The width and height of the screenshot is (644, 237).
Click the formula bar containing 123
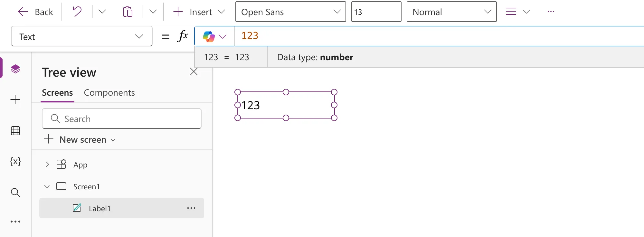point(439,36)
